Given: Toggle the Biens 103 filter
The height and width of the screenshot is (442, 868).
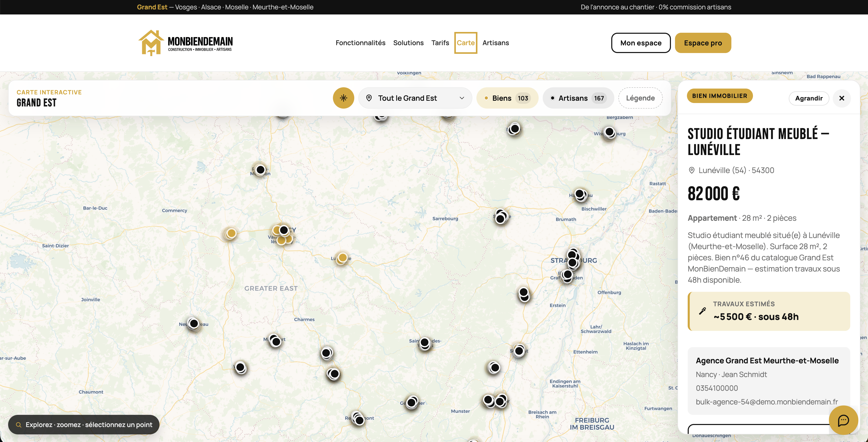Looking at the screenshot, I should [x=507, y=98].
